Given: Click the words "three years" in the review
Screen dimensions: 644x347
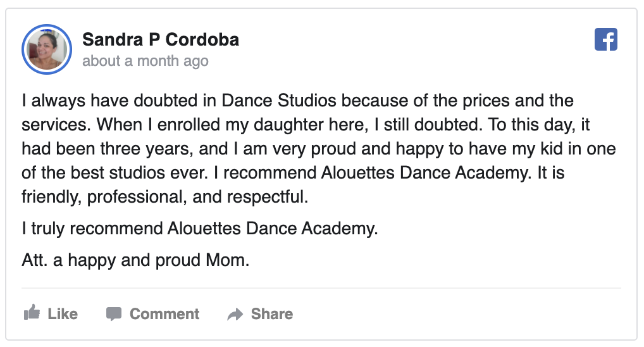Looking at the screenshot, I should click(133, 149).
